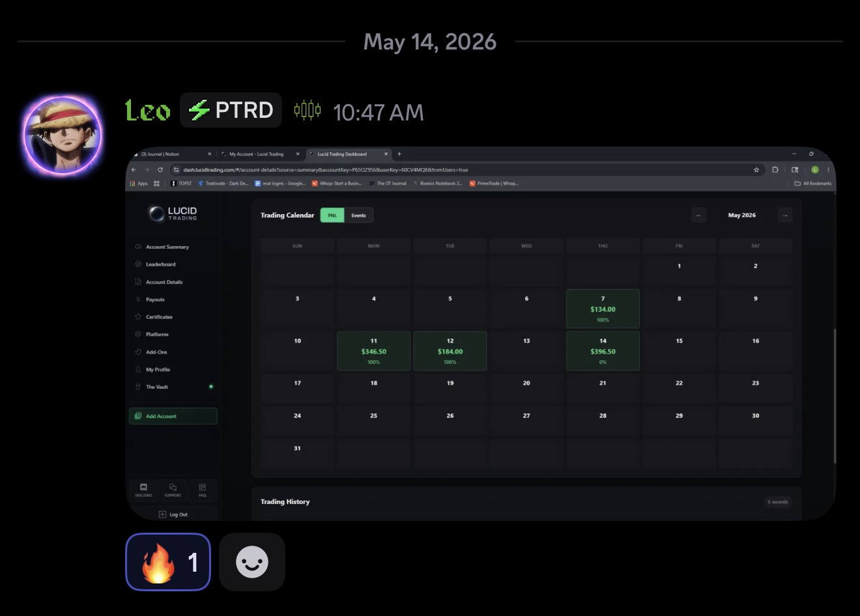
Task: Select May 14 cell showing $396.50
Action: [603, 351]
